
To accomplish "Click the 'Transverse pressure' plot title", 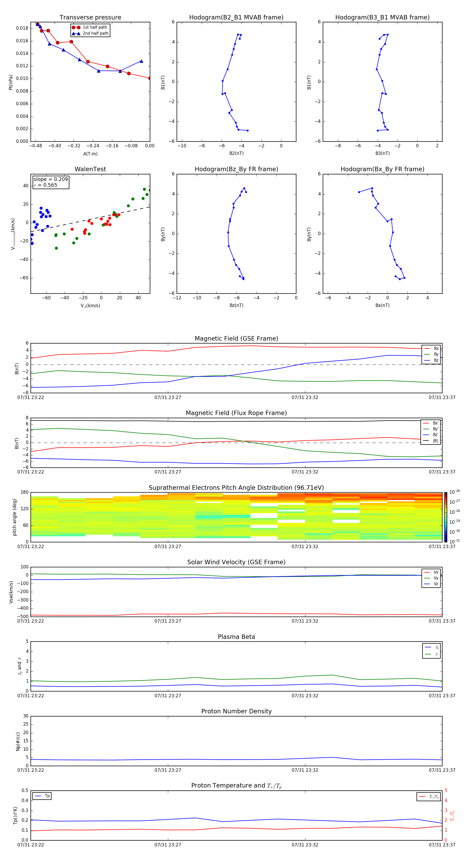I will tap(90, 18).
